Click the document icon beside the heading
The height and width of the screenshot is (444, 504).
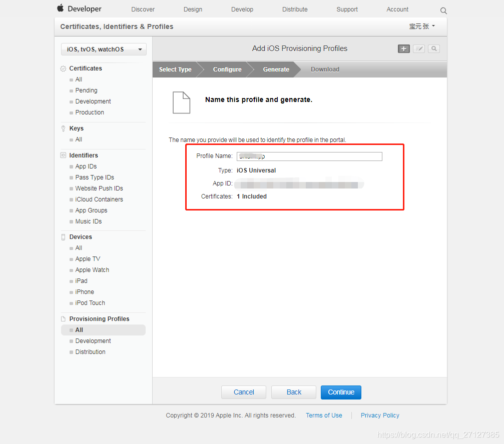click(182, 102)
